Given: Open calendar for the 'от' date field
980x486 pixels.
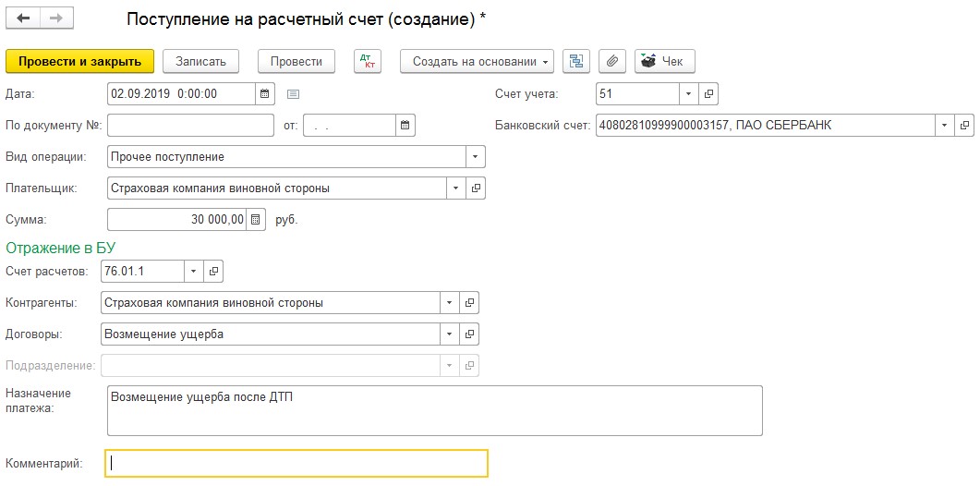Looking at the screenshot, I should pyautogui.click(x=405, y=126).
